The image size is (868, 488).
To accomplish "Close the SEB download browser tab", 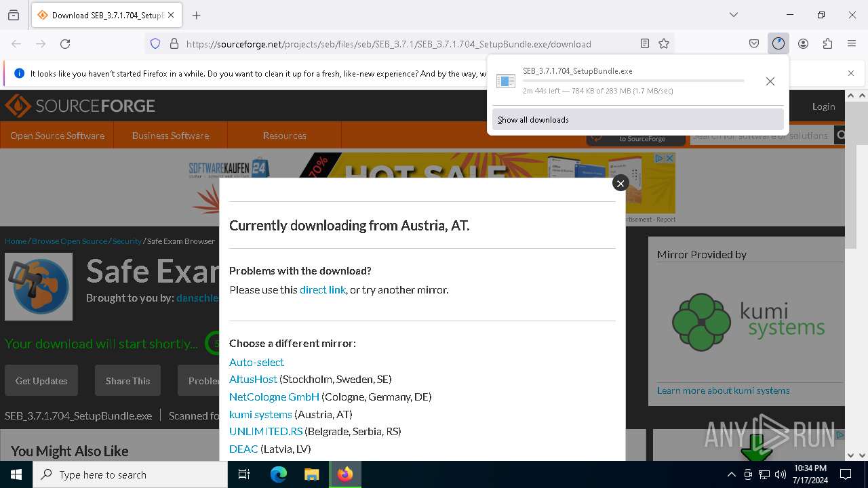I will [171, 15].
